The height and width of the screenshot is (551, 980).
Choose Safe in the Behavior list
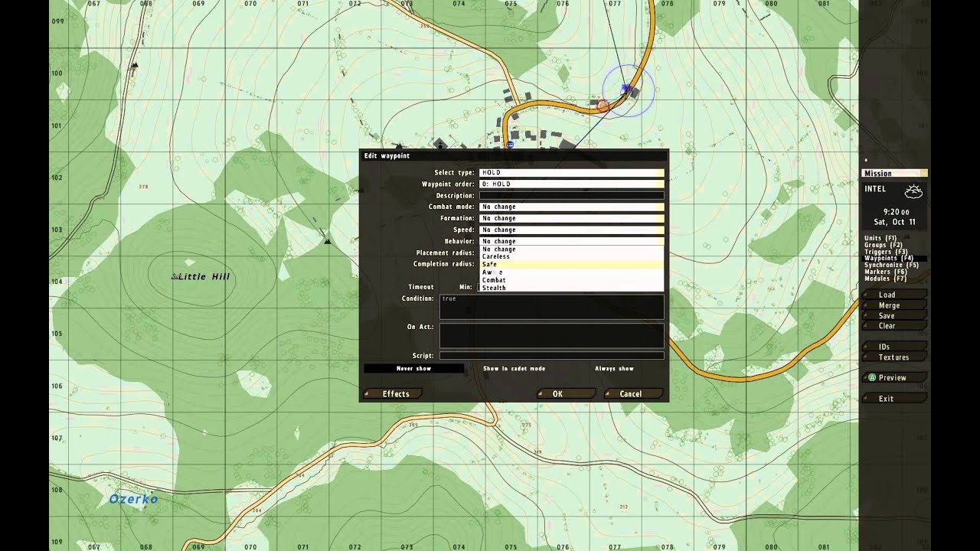(x=572, y=264)
